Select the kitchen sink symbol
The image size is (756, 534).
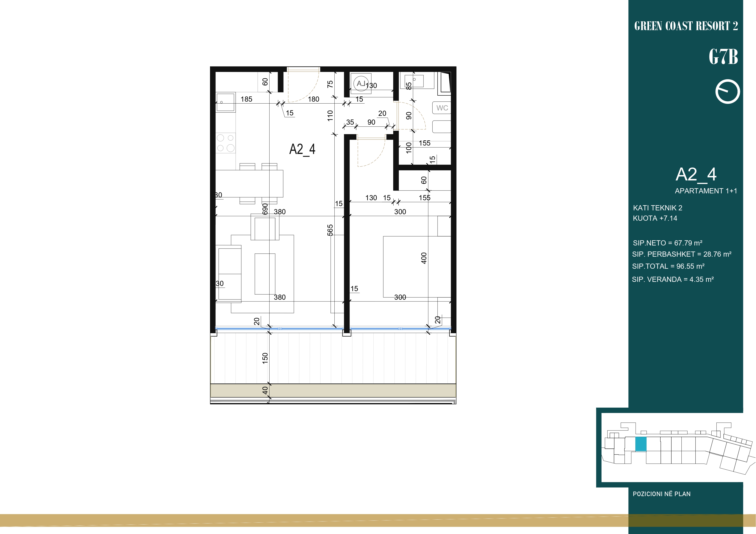[x=226, y=102]
